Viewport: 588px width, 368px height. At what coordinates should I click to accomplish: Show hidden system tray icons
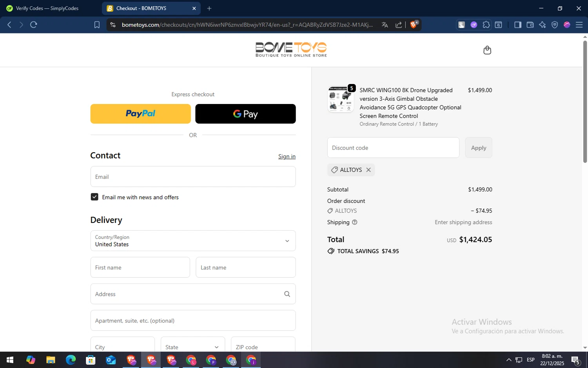tap(509, 360)
